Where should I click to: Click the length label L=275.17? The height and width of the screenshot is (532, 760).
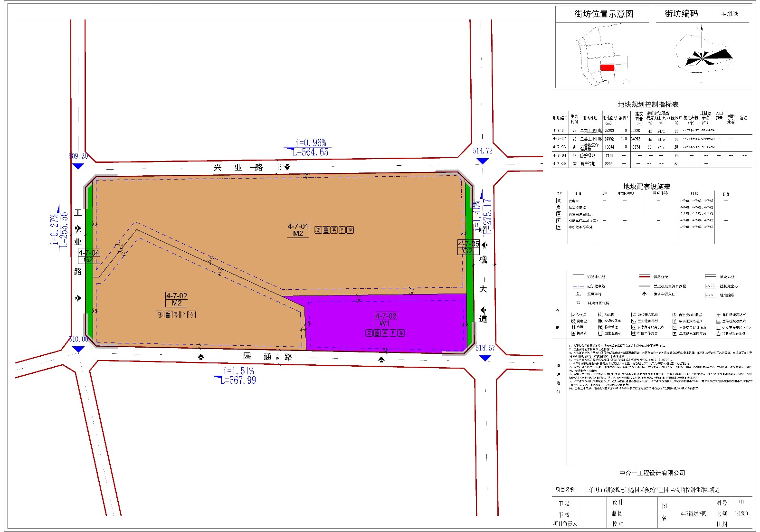point(487,216)
